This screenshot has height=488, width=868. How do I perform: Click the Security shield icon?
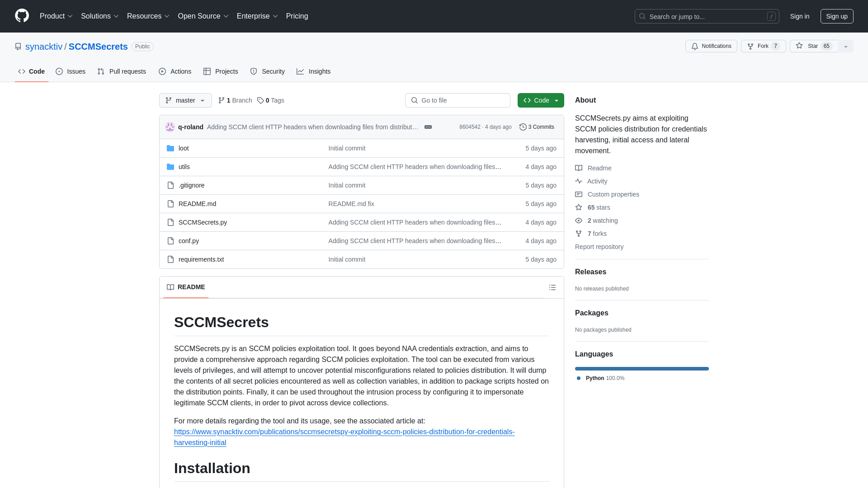(253, 71)
